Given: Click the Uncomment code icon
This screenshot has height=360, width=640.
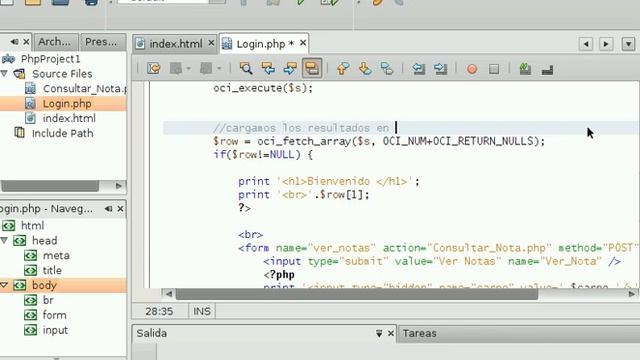Looking at the screenshot, I should coord(525,69).
